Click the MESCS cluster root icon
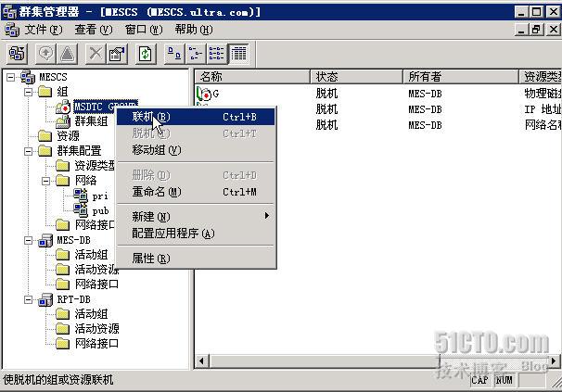The width and height of the screenshot is (562, 392). [x=28, y=77]
